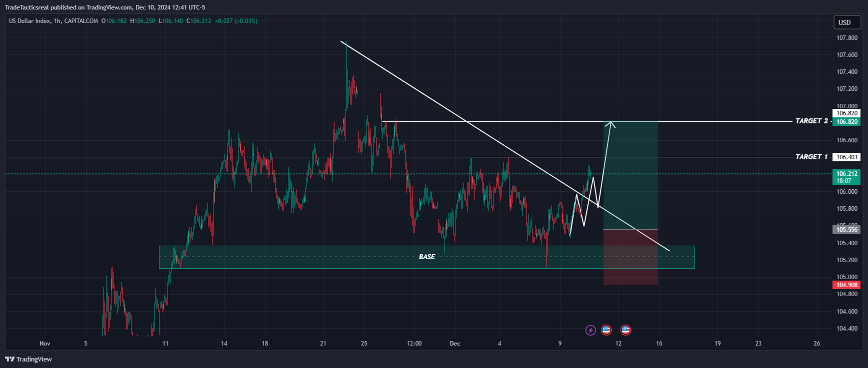Click date 23 on the time axis
The image size is (868, 368).
click(x=758, y=344)
